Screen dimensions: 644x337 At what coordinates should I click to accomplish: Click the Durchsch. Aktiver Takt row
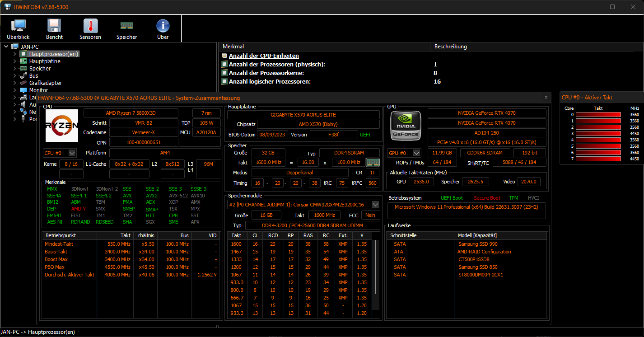click(131, 275)
